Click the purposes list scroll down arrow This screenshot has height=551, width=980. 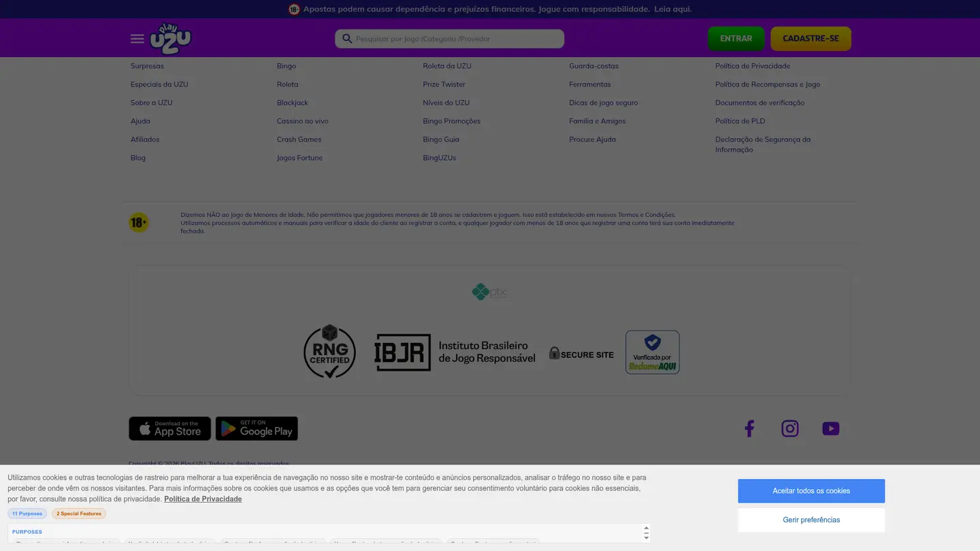point(647,537)
